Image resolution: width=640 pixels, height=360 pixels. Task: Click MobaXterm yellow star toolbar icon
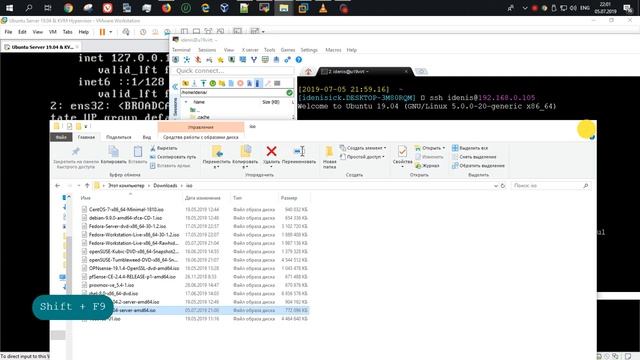220,60
